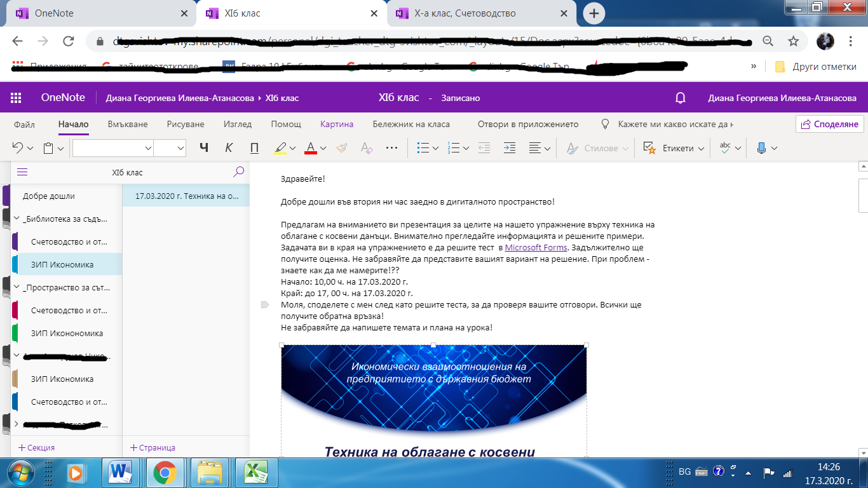
Task: Click the Clear Formatting eraser icon
Action: pos(366,148)
